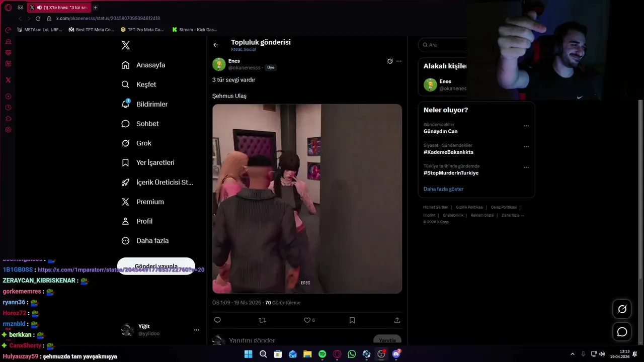Open more options for #KademeBakanlıkta trend
The image size is (644, 362).
[x=526, y=147]
